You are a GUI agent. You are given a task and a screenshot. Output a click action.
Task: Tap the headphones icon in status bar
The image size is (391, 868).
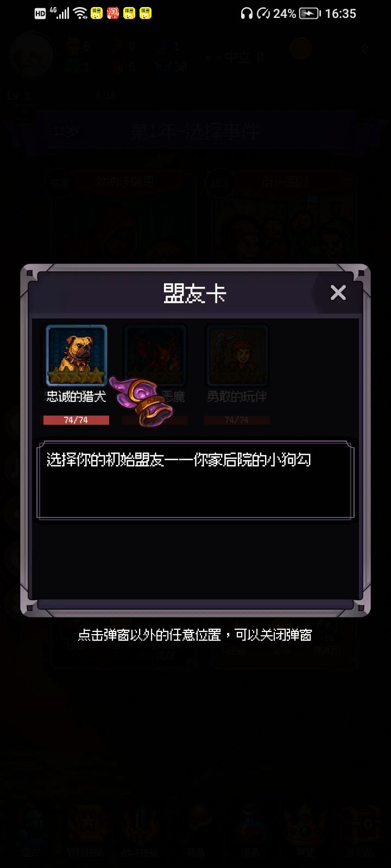pyautogui.click(x=247, y=13)
